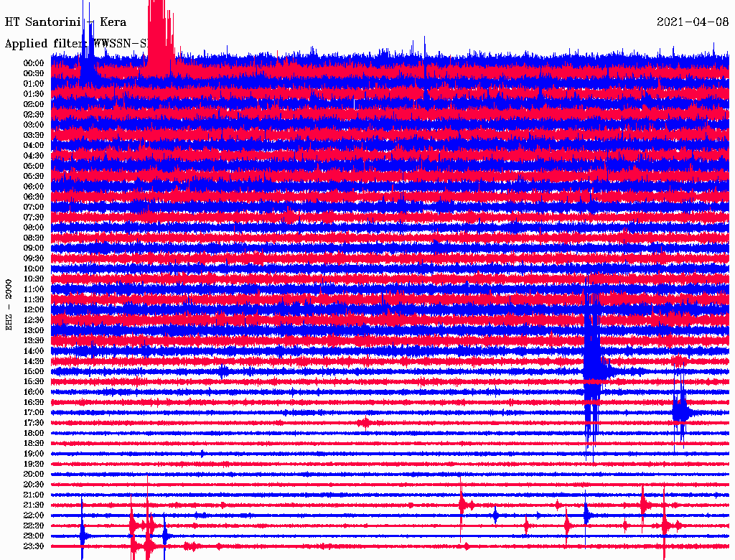Select the 10:30 time label
This screenshot has width=735, height=560.
pos(34,279)
